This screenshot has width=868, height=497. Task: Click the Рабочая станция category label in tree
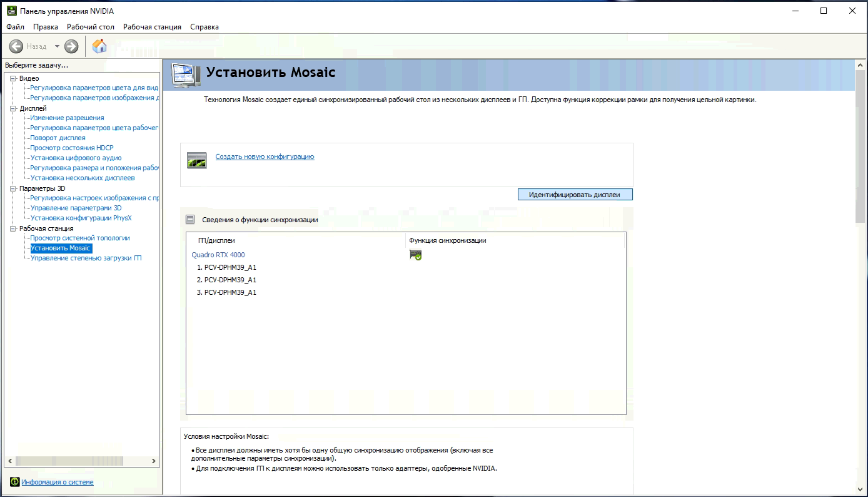point(46,228)
